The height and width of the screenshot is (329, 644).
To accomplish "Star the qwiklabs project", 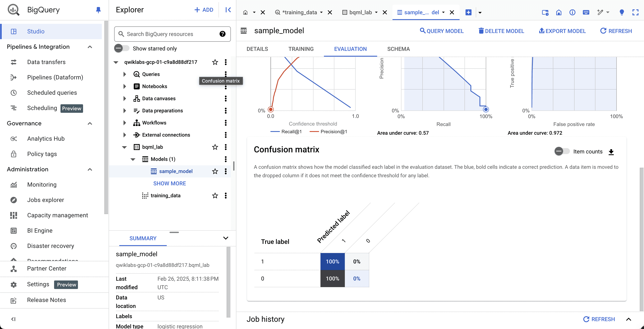I will (215, 62).
